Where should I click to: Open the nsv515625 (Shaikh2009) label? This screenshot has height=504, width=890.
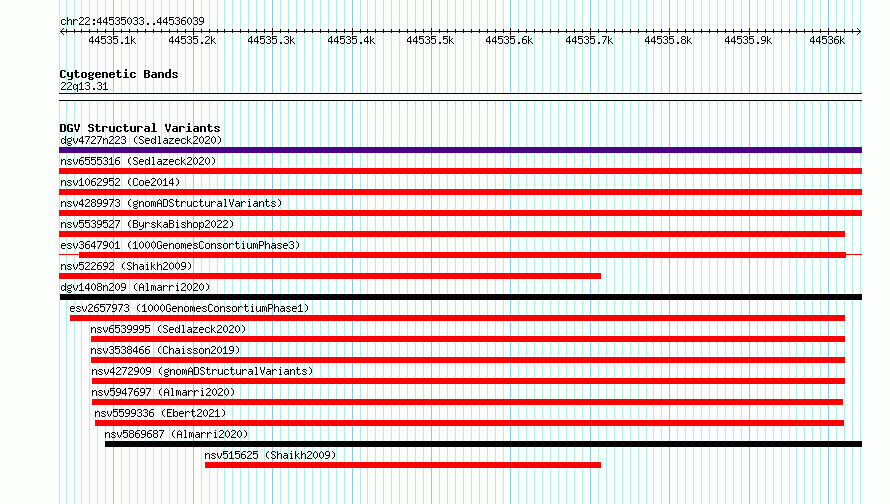pyautogui.click(x=270, y=455)
